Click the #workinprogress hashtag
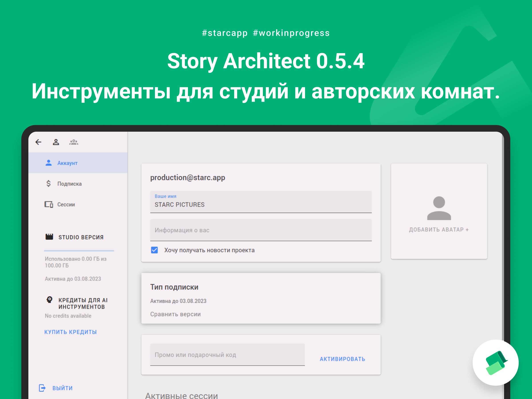The width and height of the screenshot is (532, 399). 291,33
